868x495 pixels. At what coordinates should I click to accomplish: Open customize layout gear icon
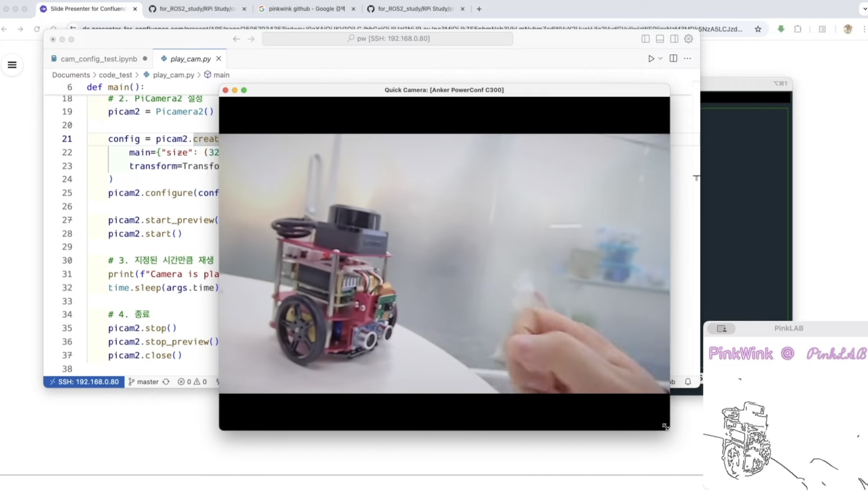(x=689, y=39)
